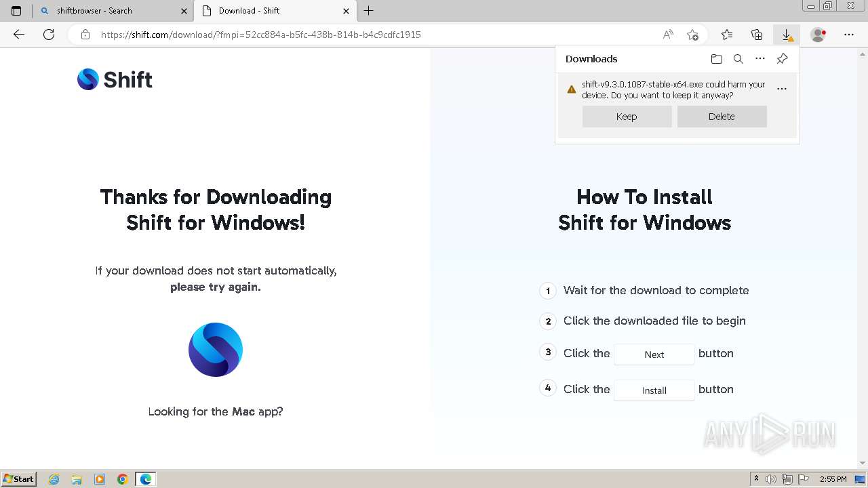Click the Next button illustration

(x=654, y=354)
